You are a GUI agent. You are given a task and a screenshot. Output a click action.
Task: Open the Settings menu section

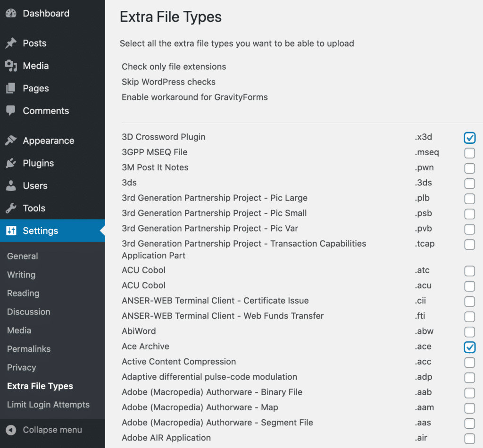click(x=41, y=231)
